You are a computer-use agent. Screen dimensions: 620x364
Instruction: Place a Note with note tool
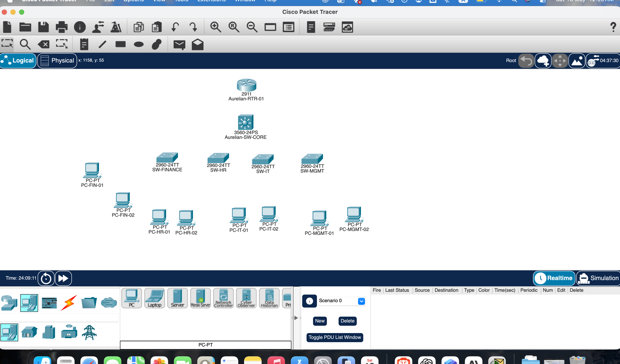(84, 44)
